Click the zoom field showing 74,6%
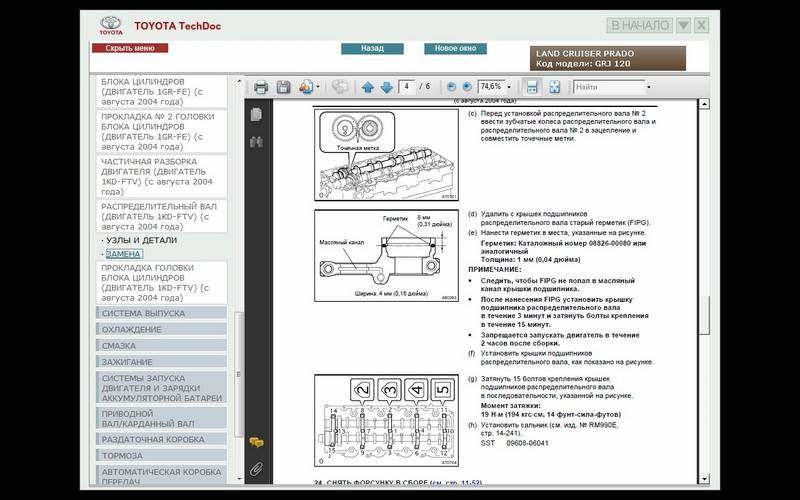This screenshot has height=500, width=800. (x=491, y=87)
